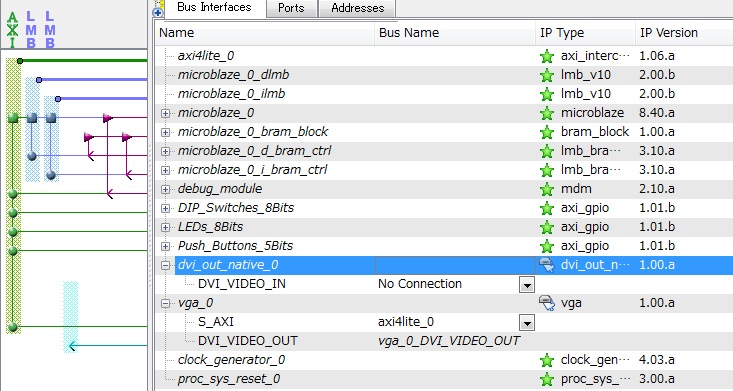Click the axi_gpio type in LEDs_8Bits row
733x391 pixels.
click(x=584, y=228)
